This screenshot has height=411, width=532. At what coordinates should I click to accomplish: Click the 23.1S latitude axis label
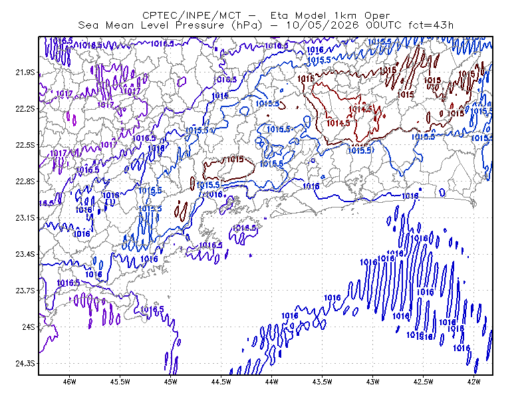coord(25,217)
